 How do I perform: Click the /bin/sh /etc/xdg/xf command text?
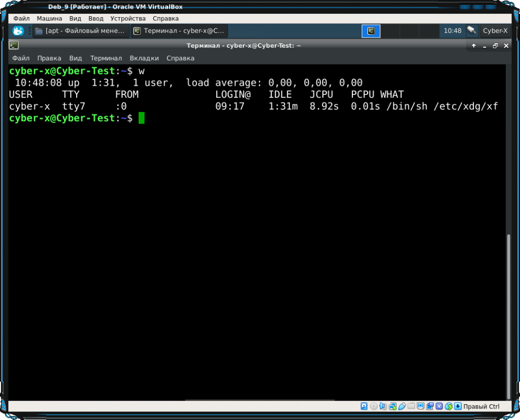click(x=442, y=107)
